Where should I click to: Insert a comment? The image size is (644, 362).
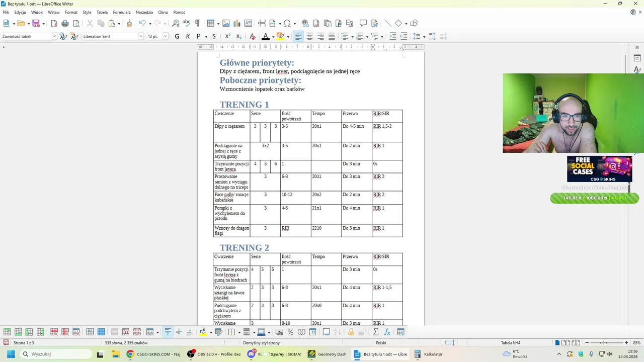(363, 23)
